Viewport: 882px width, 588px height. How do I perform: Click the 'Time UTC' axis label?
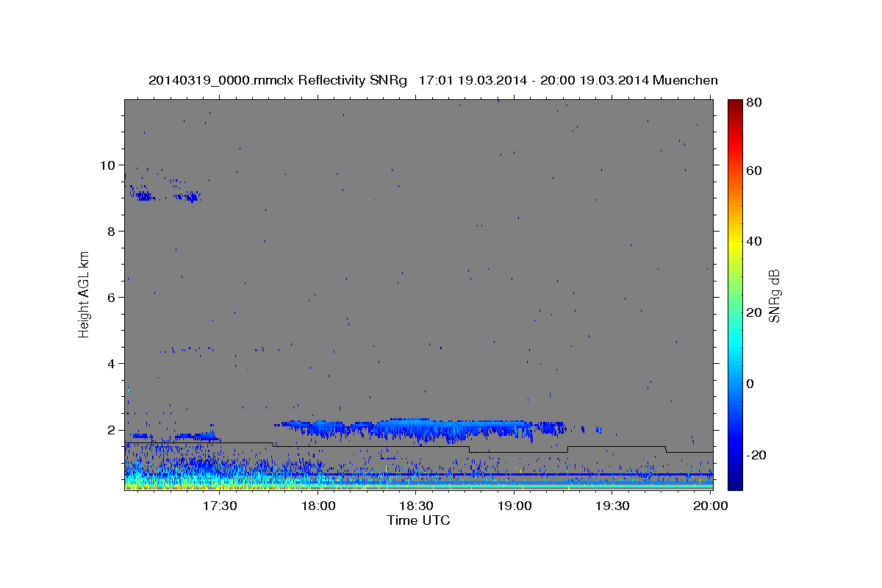coord(418,520)
